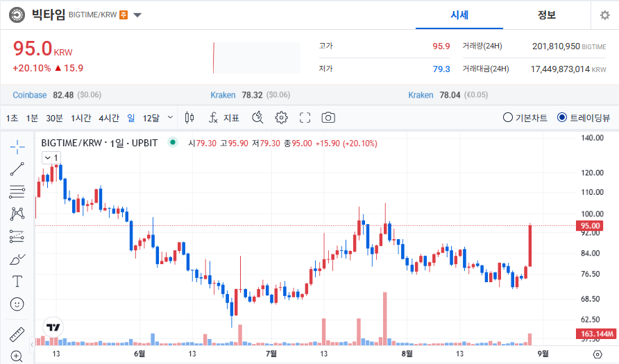Click the Bigtime coin logo
Screen dimensions: 619x364
(x=17, y=15)
